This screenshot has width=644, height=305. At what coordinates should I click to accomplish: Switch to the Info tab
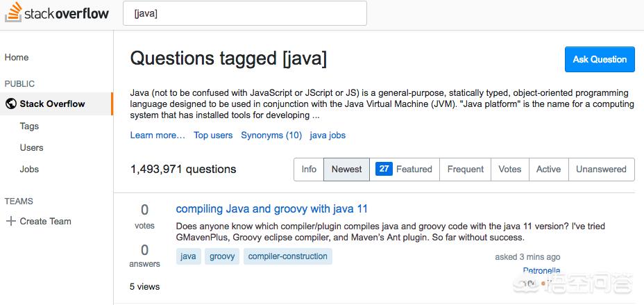(x=309, y=170)
